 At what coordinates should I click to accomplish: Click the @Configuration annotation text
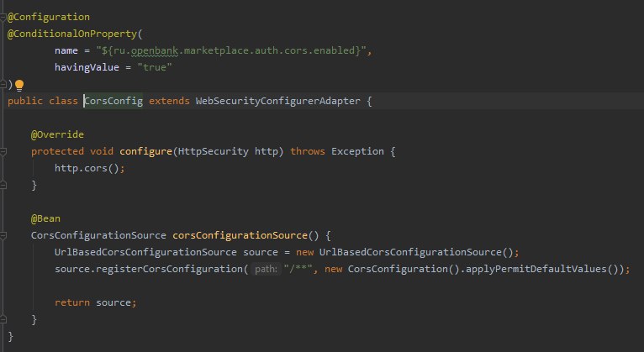49,17
